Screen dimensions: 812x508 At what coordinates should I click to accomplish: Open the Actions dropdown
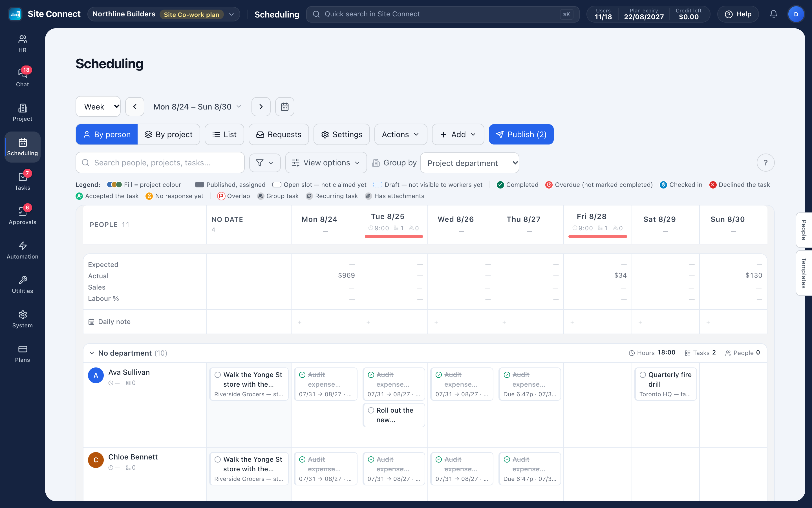coord(401,134)
